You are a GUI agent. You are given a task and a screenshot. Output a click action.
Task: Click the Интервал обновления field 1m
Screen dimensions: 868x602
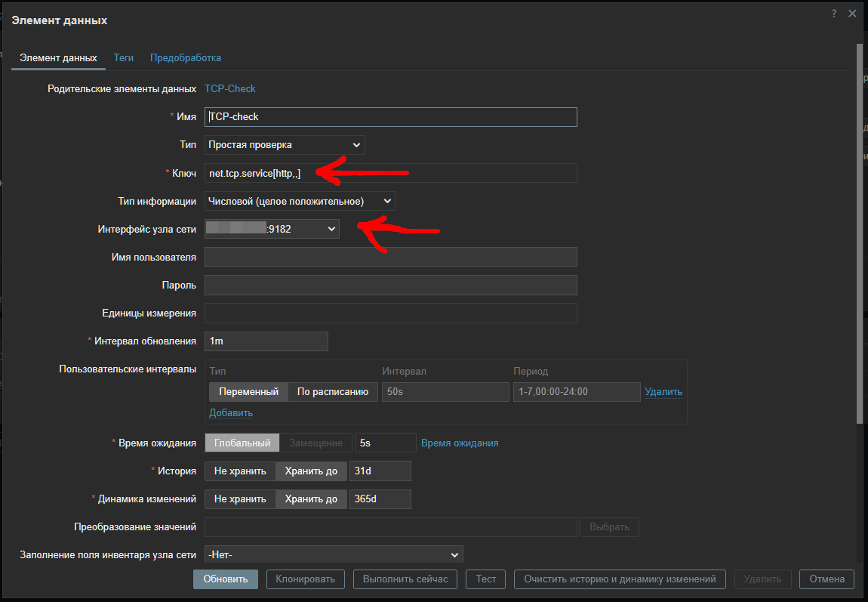[x=266, y=341]
